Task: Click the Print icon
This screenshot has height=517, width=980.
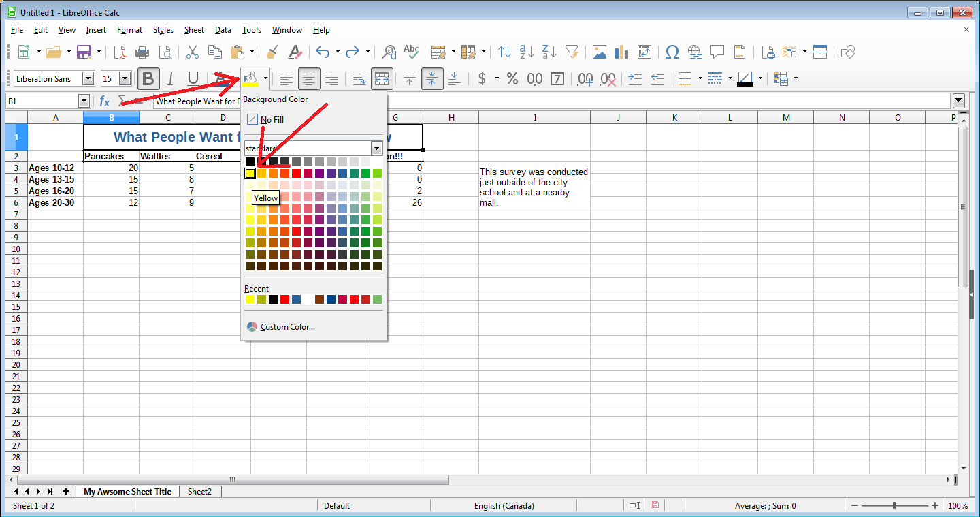Action: (x=142, y=52)
